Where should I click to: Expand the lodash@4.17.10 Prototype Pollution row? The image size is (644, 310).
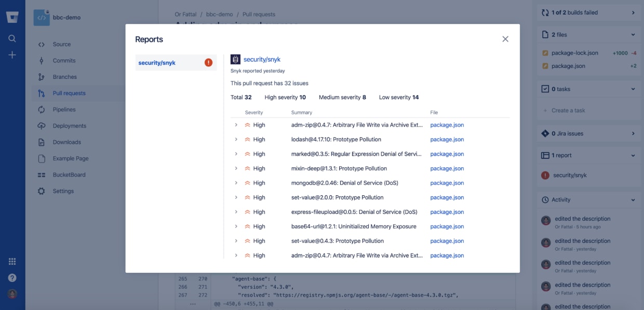pyautogui.click(x=236, y=140)
